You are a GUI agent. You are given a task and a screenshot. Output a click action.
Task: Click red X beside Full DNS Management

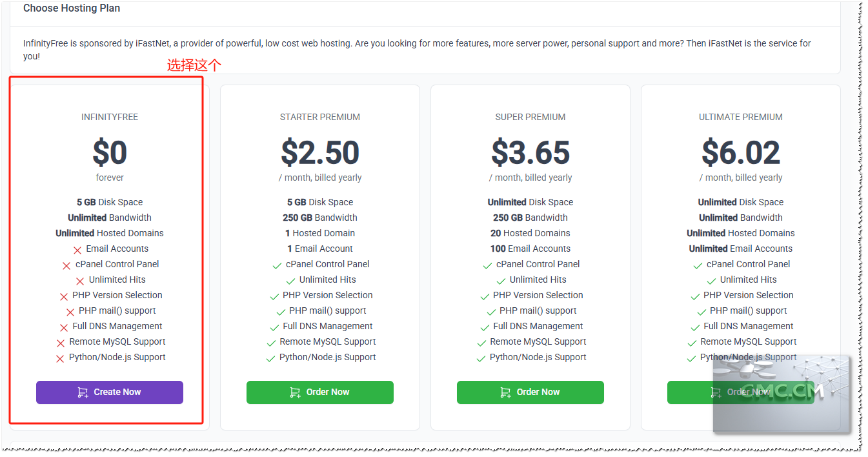(x=63, y=327)
